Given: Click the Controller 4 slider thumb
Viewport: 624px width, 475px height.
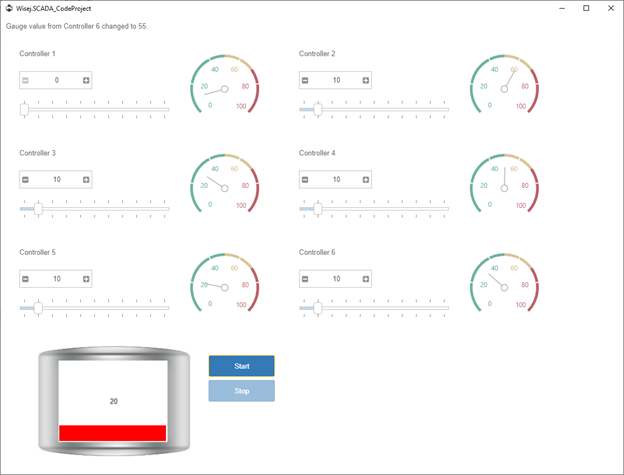Looking at the screenshot, I should click(318, 208).
